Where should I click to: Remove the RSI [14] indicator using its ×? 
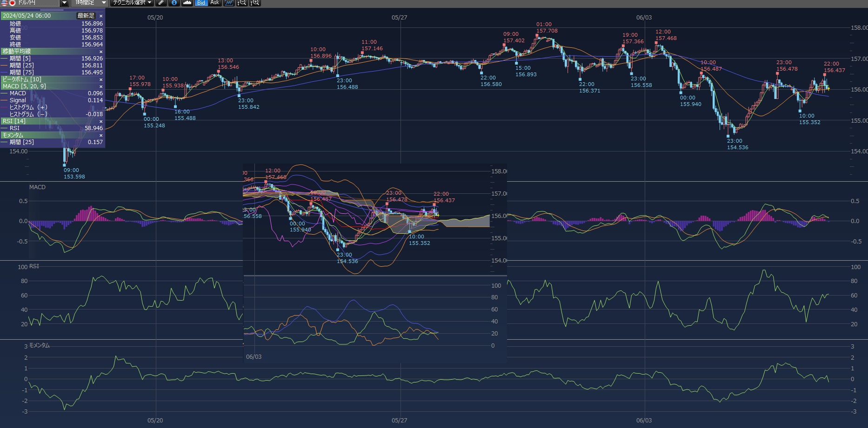click(101, 121)
